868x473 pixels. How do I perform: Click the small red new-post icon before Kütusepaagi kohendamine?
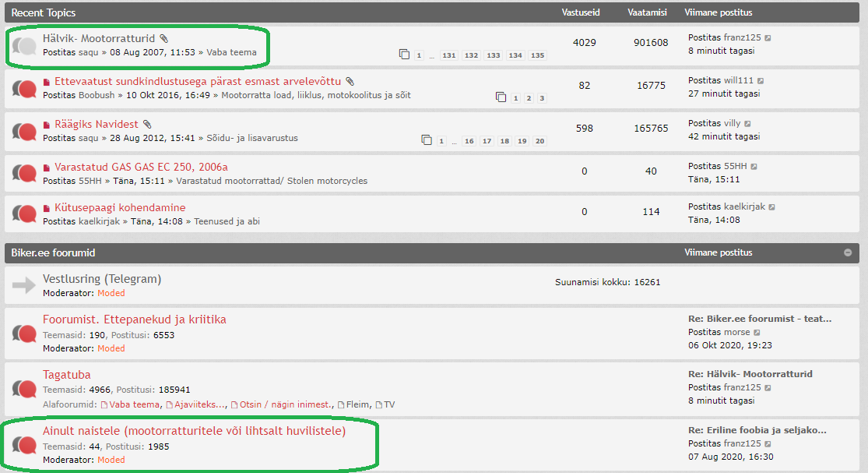[47, 208]
